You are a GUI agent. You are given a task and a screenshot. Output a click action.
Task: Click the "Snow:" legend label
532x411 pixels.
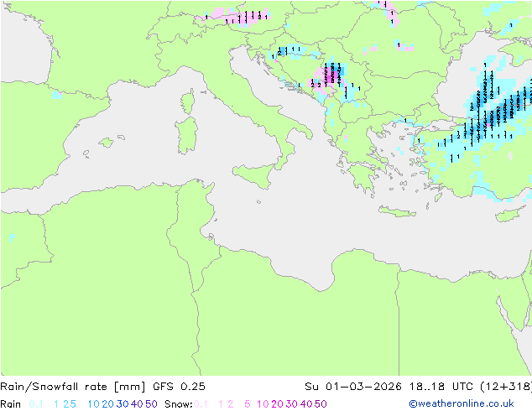179,404
